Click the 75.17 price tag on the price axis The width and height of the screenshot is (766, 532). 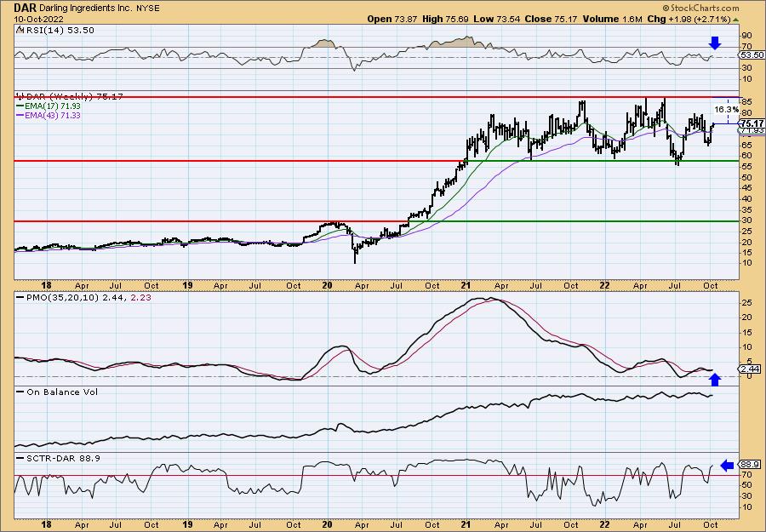pos(752,123)
